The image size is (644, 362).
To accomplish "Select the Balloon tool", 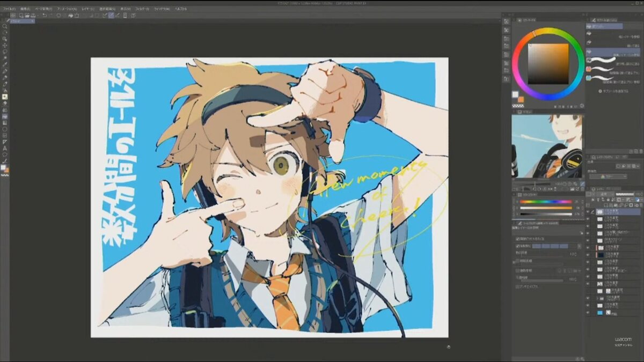I will point(5,154).
